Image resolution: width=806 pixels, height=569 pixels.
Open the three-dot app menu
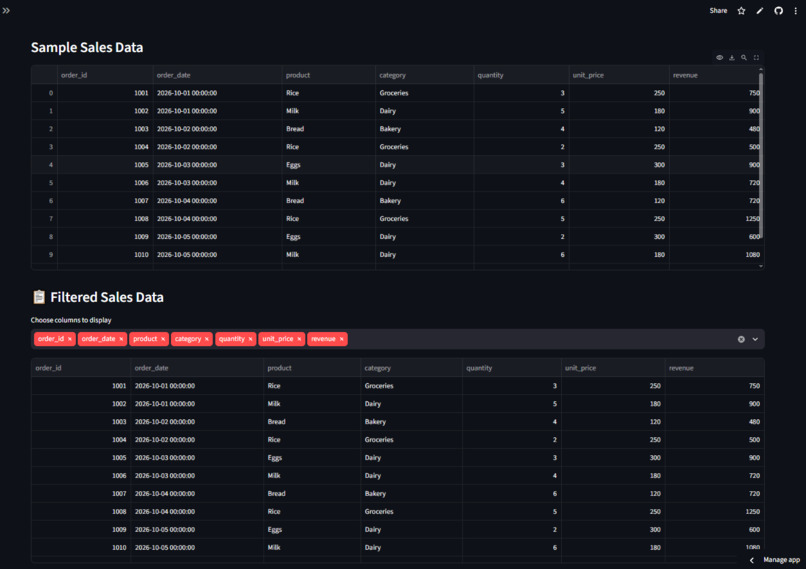pyautogui.click(x=796, y=11)
